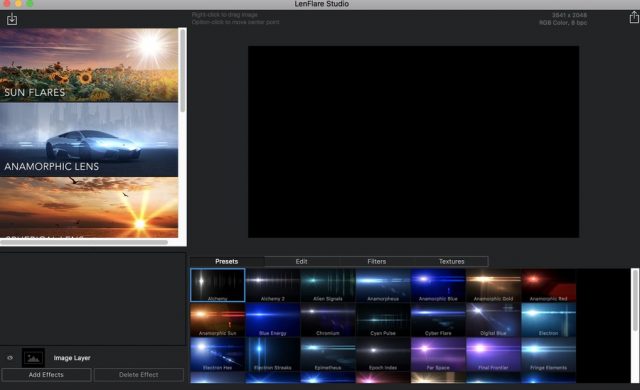Screen dimensions: 640x390
Task: Open the Sun Flares category
Action: [89, 65]
